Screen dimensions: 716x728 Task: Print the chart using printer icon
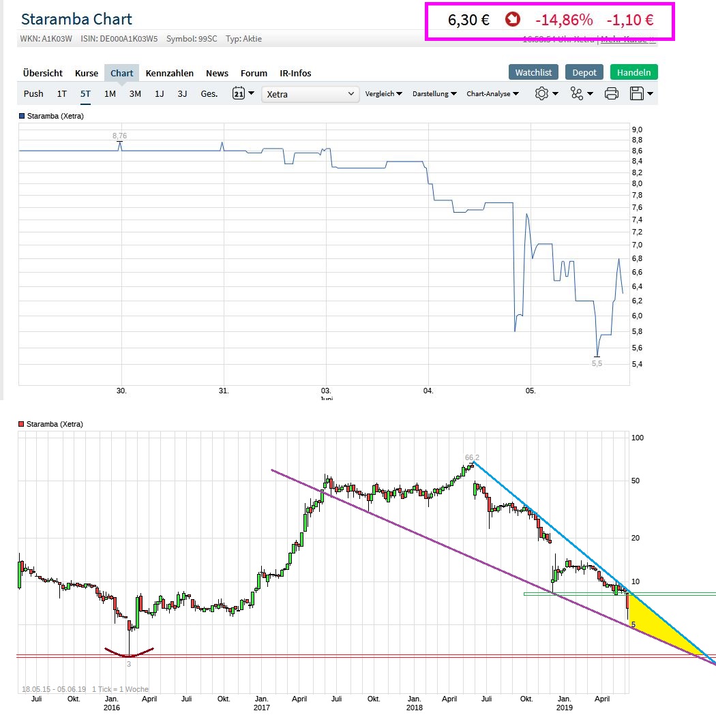611,94
